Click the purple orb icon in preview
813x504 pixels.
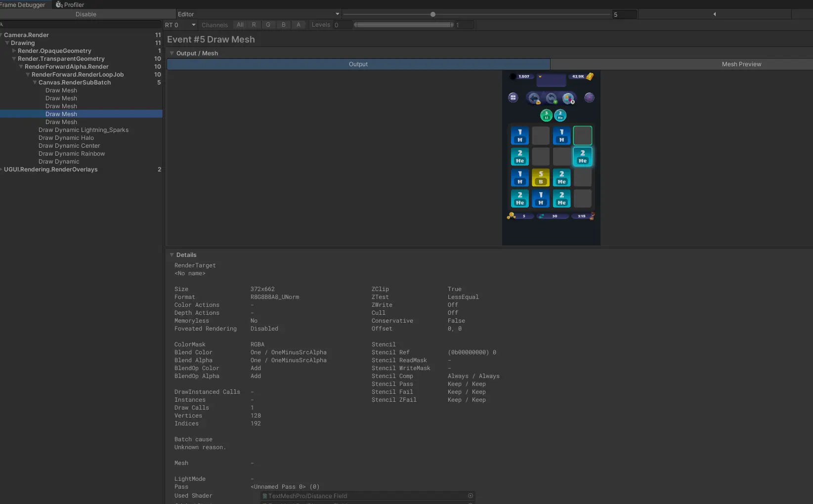pyautogui.click(x=589, y=97)
